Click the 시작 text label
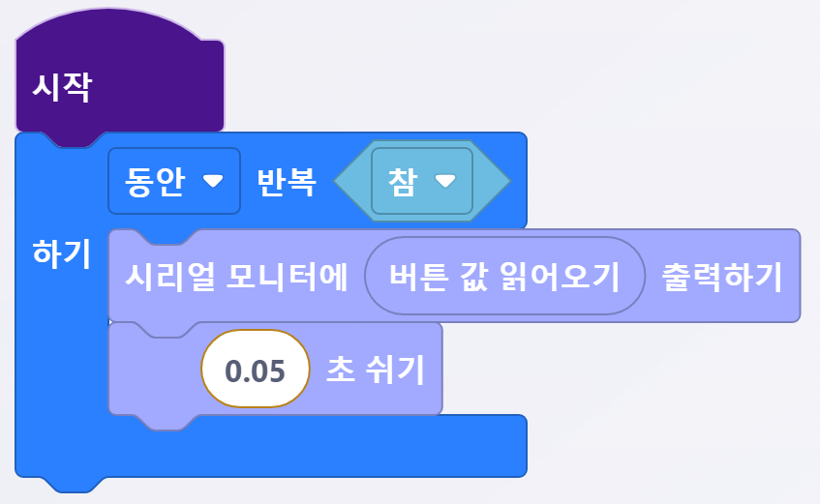This screenshot has width=820, height=504. point(62,88)
